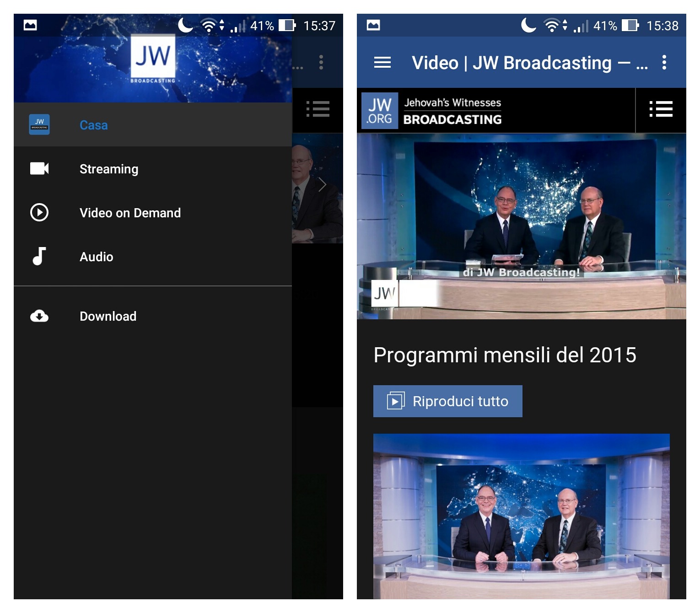Open Video on Demand via its play icon

(x=39, y=212)
